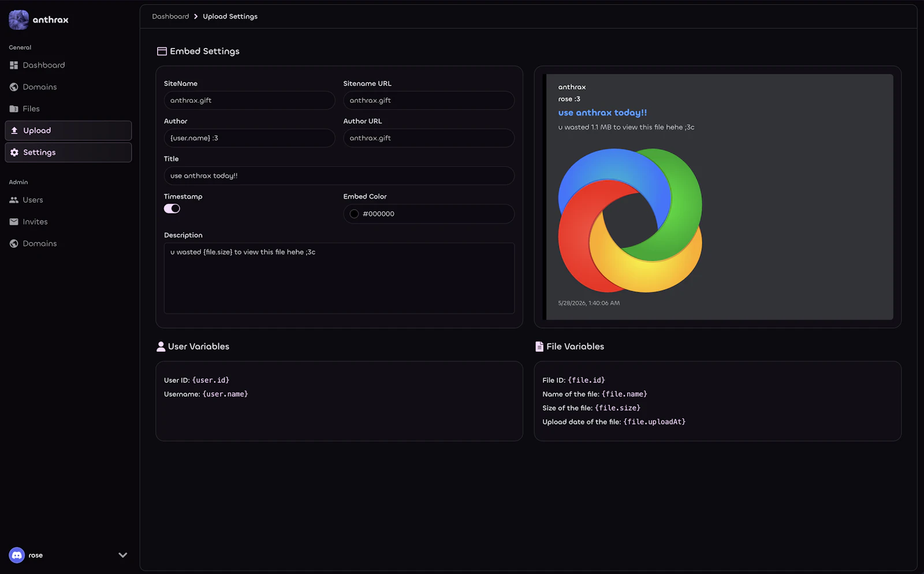Open the General Domains globe item
Screen dimensions: 924x574
(x=14, y=87)
